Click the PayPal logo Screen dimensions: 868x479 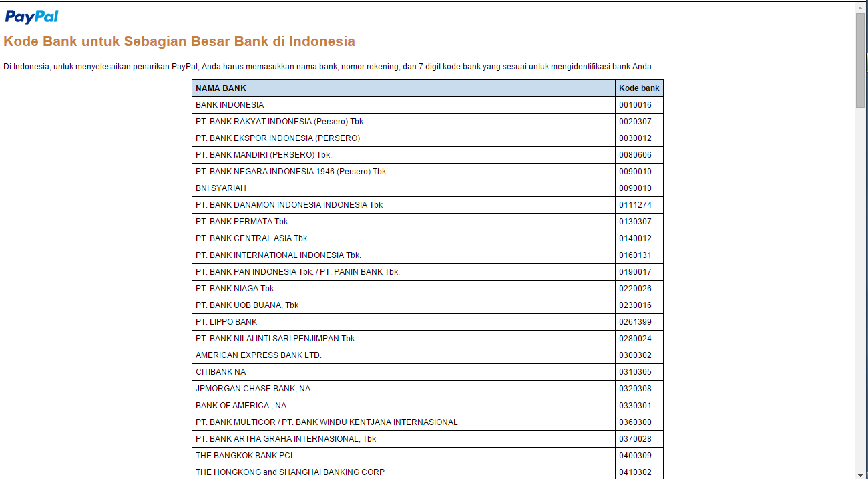(31, 17)
